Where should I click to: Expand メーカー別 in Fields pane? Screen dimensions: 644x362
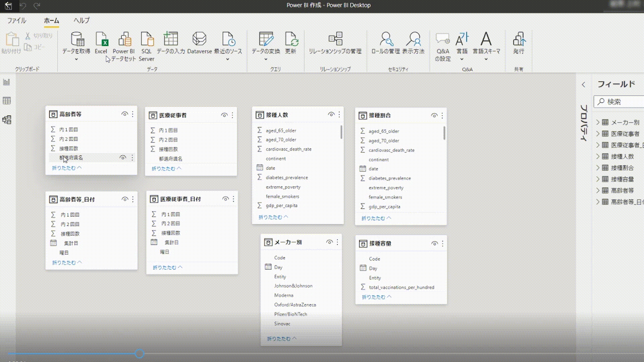(x=598, y=122)
